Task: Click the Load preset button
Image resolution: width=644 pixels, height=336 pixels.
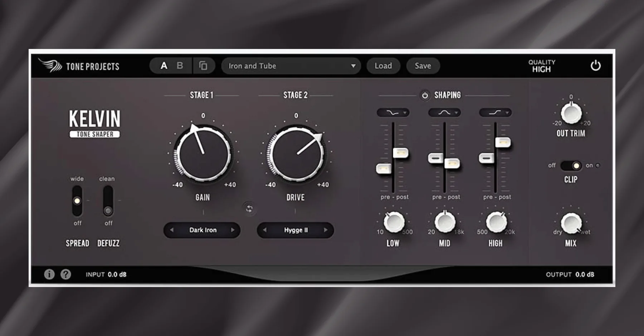Action: [x=383, y=66]
